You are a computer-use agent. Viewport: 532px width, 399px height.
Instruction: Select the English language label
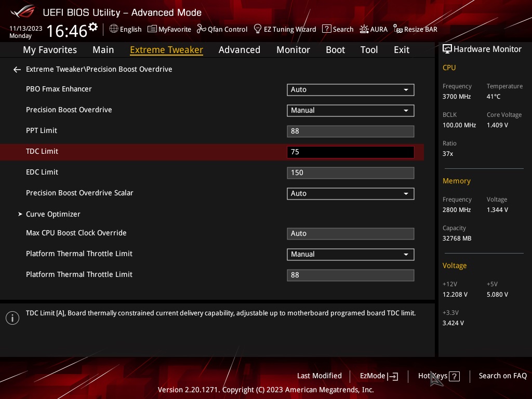click(130, 29)
